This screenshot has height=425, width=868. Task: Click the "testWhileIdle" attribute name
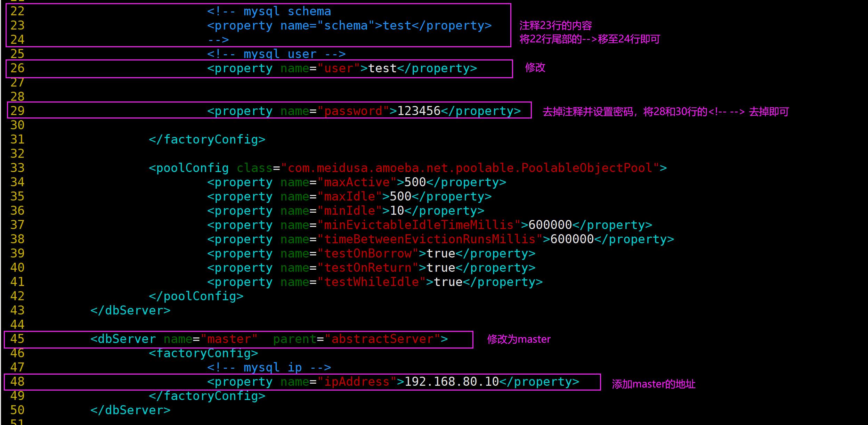coord(371,282)
